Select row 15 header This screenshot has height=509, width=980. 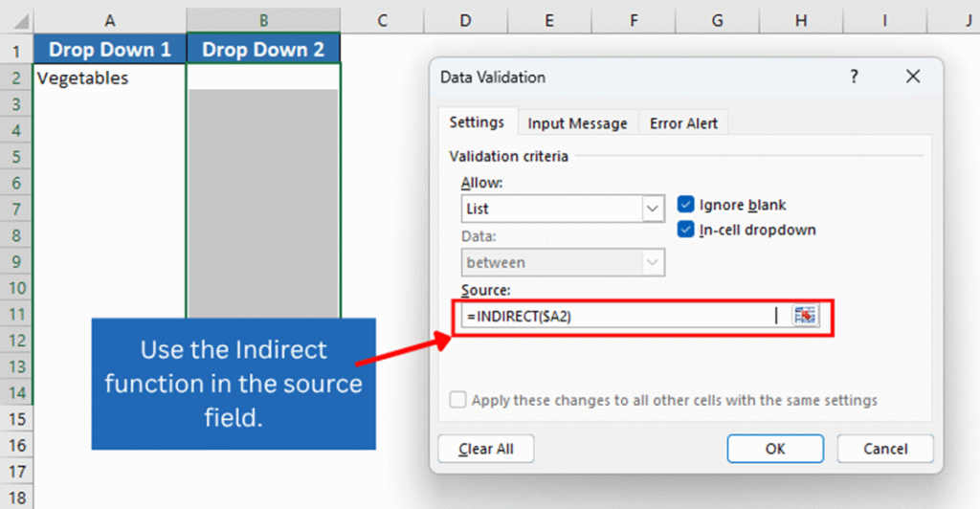coord(17,418)
